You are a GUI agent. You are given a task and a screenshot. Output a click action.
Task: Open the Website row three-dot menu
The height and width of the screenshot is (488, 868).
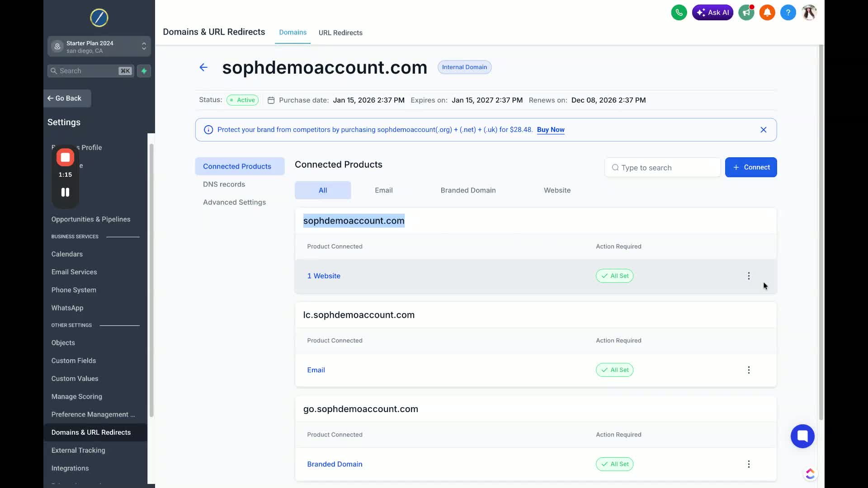[x=749, y=276]
